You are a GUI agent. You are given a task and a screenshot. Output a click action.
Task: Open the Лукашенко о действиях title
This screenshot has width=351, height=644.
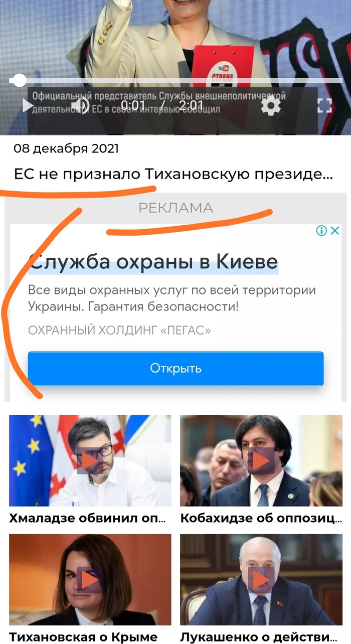(x=260, y=637)
